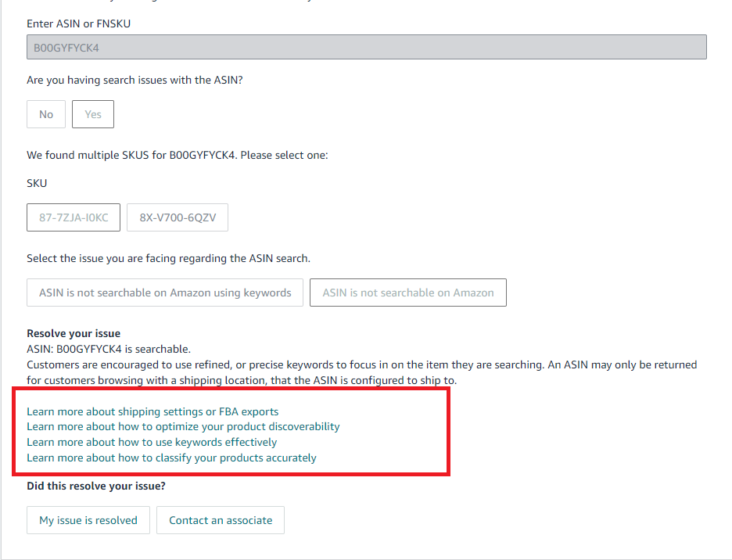Click the ASIN or FNSKU input field

tap(366, 48)
